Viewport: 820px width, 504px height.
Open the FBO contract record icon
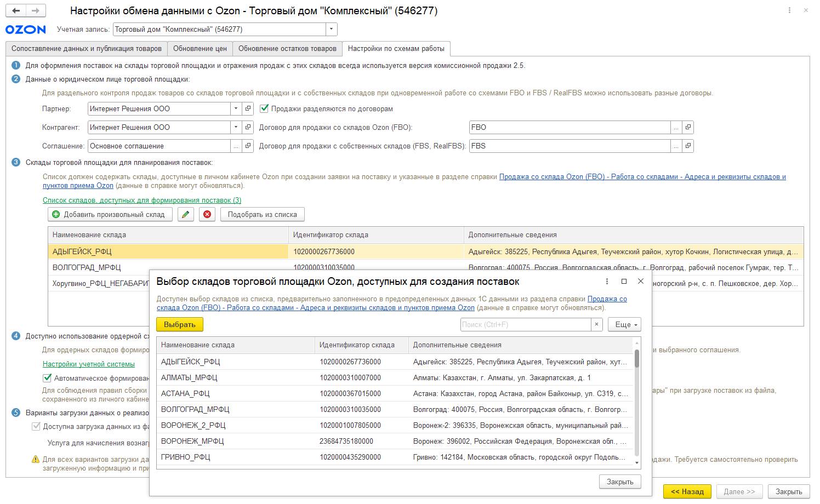tap(688, 127)
